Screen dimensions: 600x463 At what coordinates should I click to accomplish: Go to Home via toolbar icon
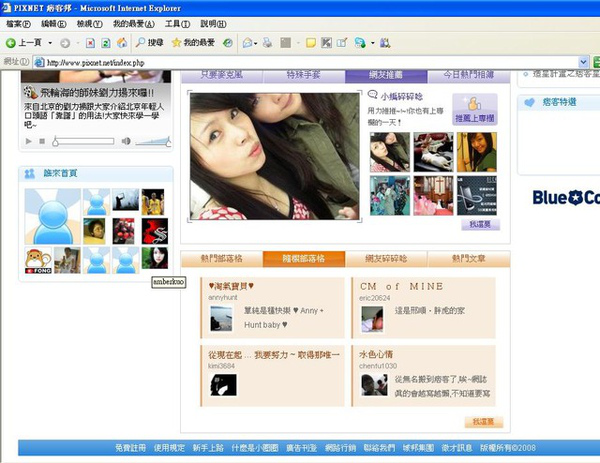[122, 43]
